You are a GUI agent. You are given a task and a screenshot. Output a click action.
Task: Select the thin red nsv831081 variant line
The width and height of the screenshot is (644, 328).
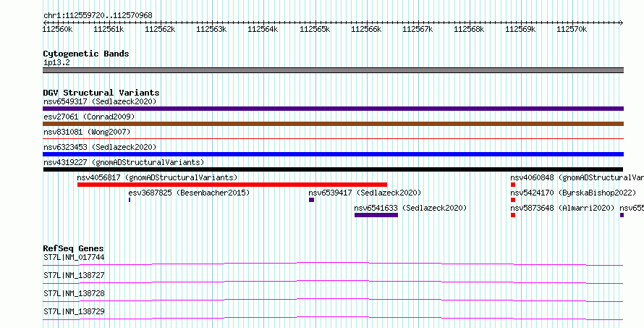pos(333,139)
